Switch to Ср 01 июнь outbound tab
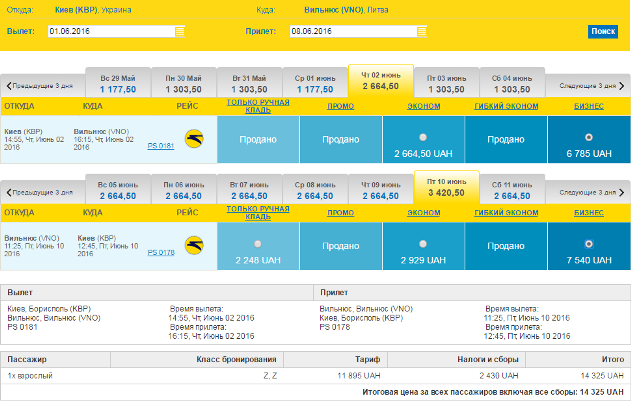Image resolution: width=631 pixels, height=401 pixels. tap(314, 83)
